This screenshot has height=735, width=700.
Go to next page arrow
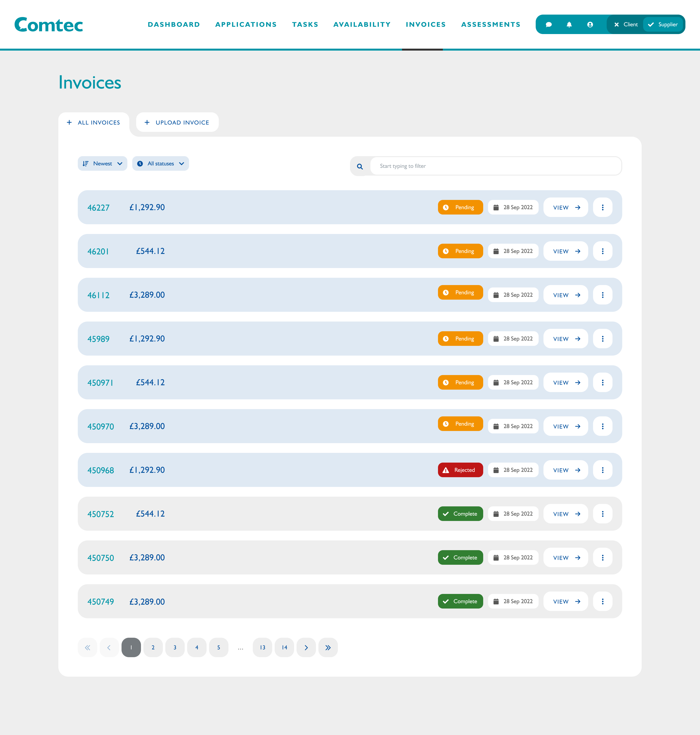[x=306, y=648]
